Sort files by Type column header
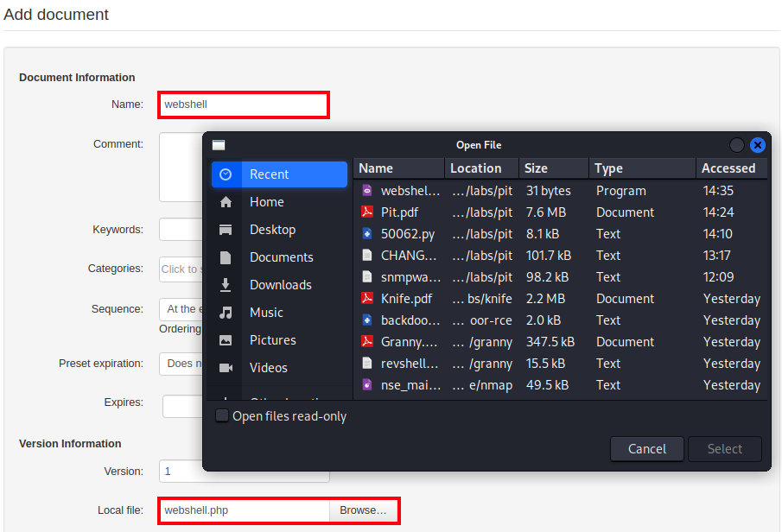Image resolution: width=782 pixels, height=532 pixels. (x=642, y=168)
